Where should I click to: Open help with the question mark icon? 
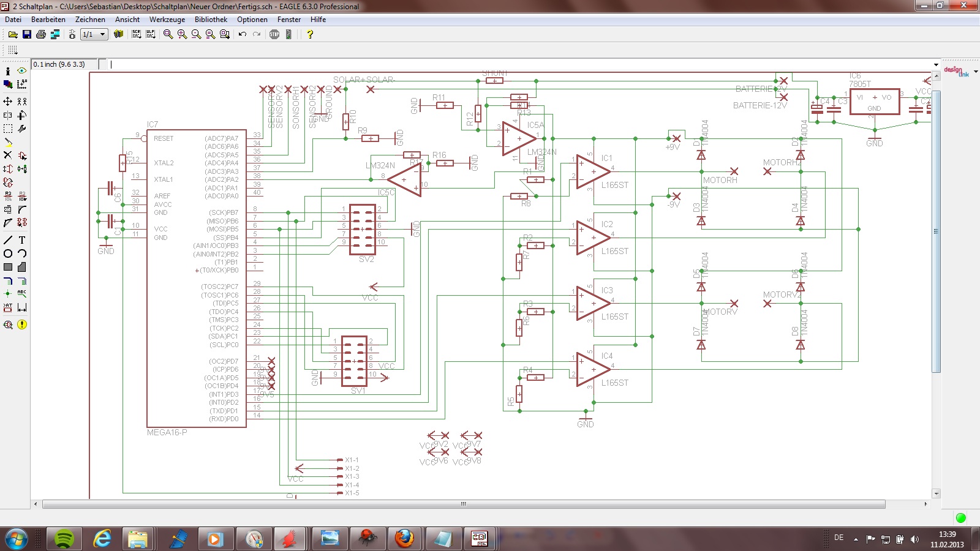(310, 34)
